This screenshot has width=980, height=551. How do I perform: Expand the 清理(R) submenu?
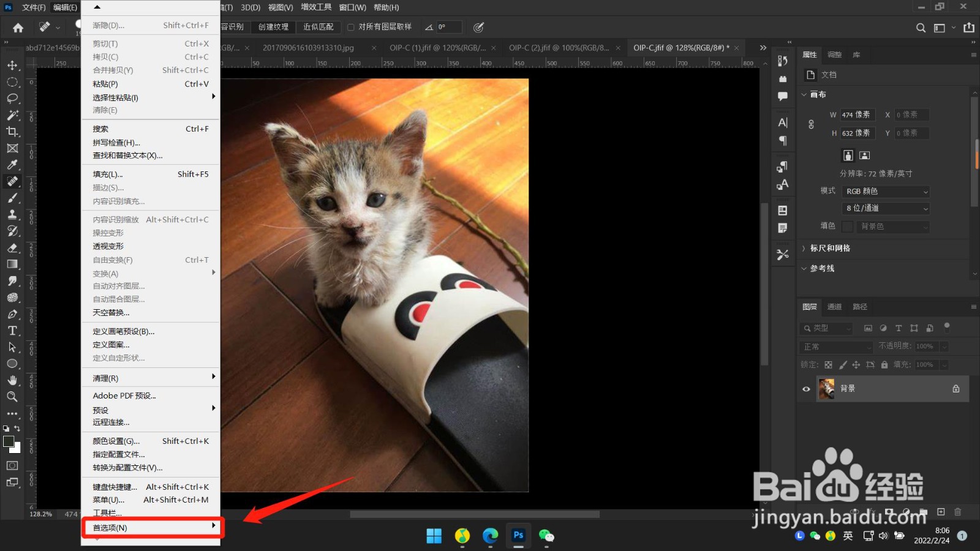point(151,378)
